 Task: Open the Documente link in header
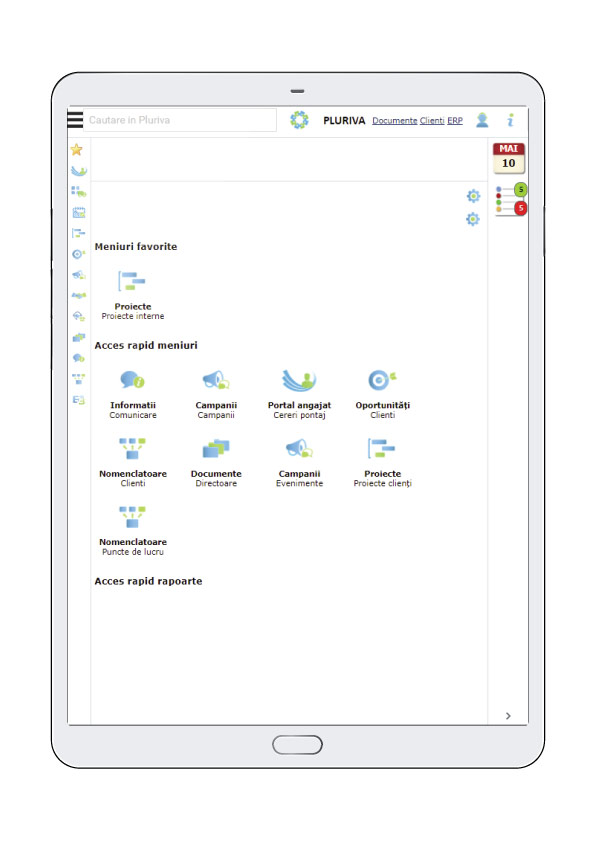[395, 121]
